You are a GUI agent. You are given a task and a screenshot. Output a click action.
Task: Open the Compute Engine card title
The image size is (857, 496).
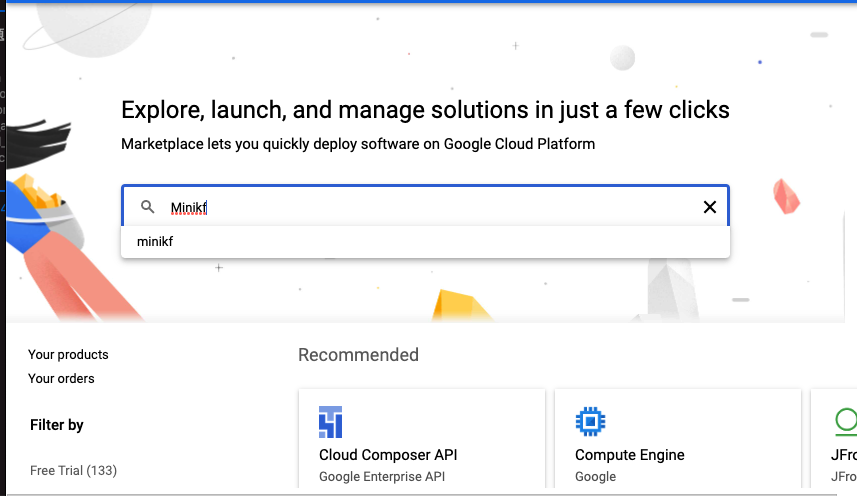[x=629, y=455]
